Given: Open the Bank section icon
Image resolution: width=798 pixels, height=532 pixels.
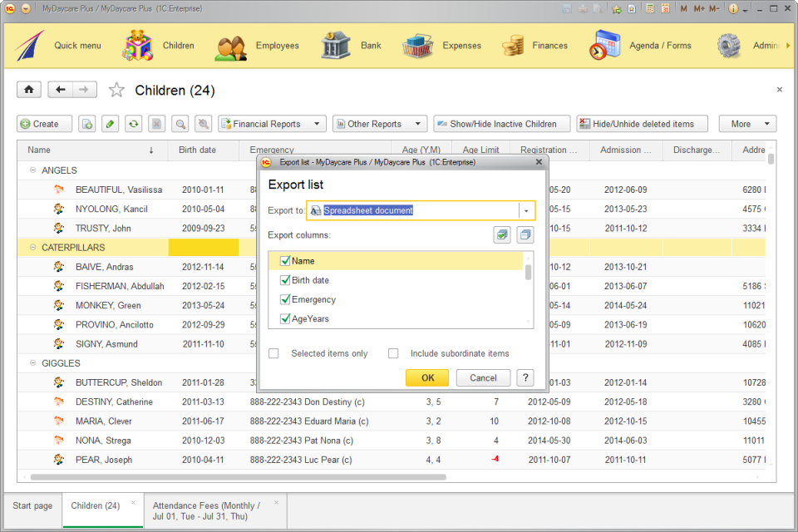Looking at the screenshot, I should [334, 46].
